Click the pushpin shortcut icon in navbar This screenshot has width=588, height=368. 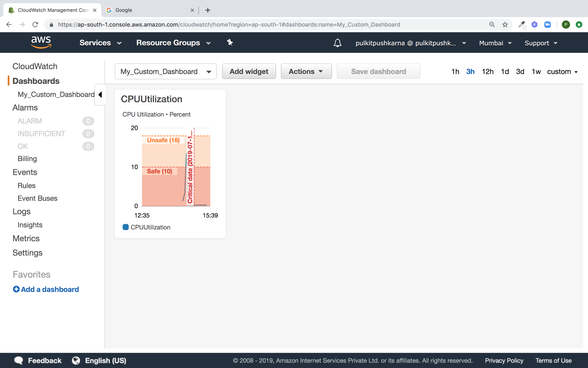(230, 43)
